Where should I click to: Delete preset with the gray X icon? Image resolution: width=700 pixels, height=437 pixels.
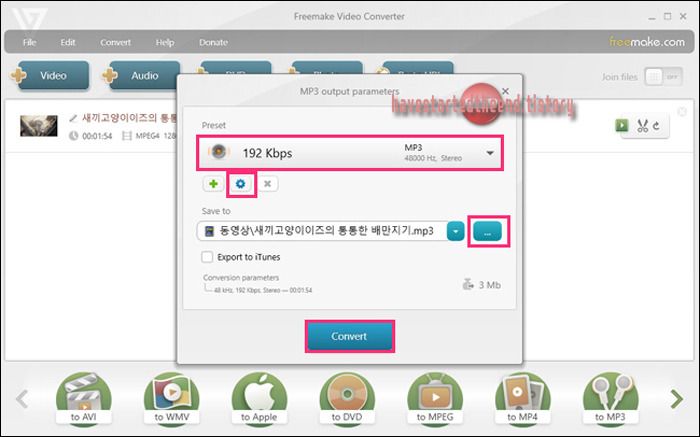(267, 183)
